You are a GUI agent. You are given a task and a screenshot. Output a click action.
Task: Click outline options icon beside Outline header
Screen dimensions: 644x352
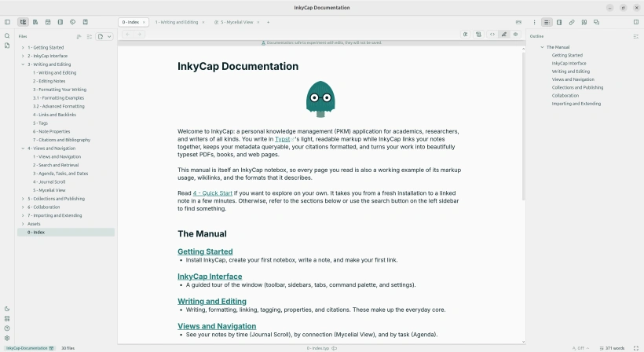click(x=636, y=37)
